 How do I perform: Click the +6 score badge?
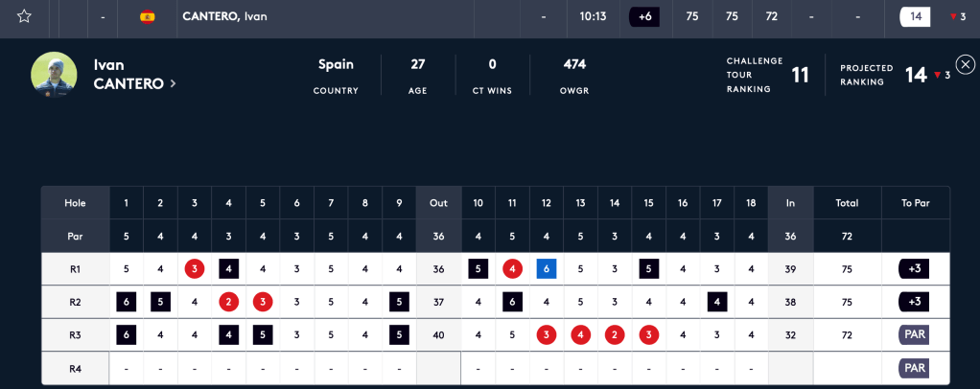pyautogui.click(x=644, y=16)
